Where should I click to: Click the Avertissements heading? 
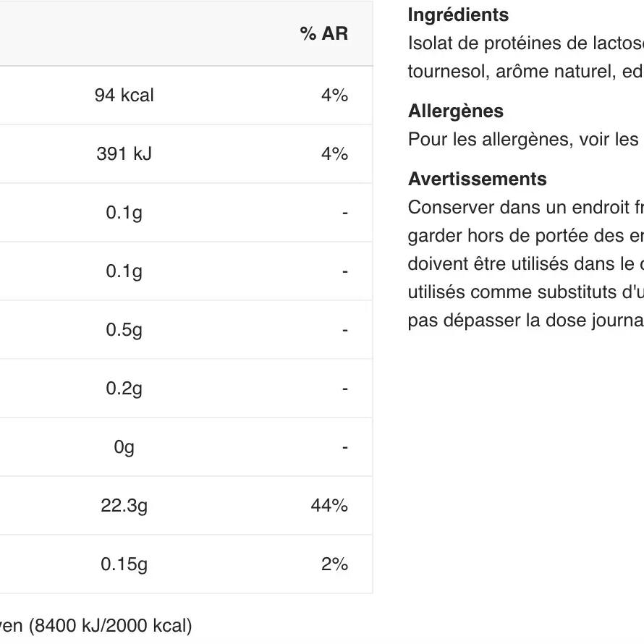click(x=478, y=179)
